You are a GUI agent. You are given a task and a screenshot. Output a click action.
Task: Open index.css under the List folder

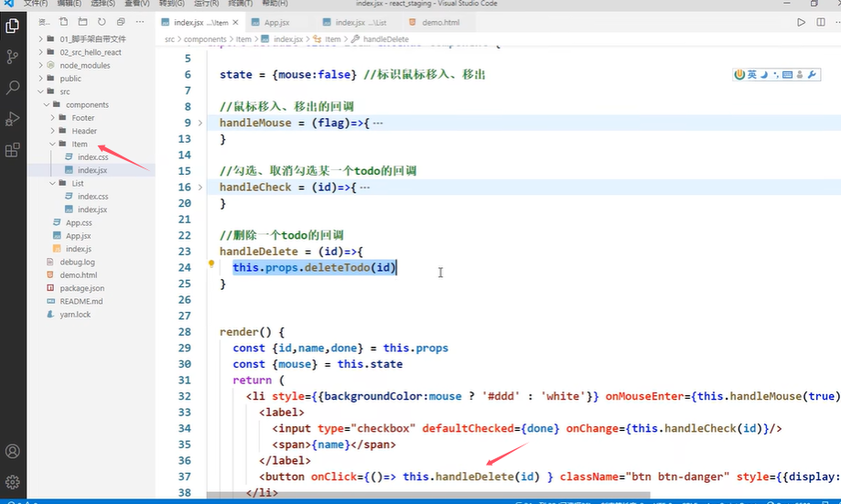92,197
